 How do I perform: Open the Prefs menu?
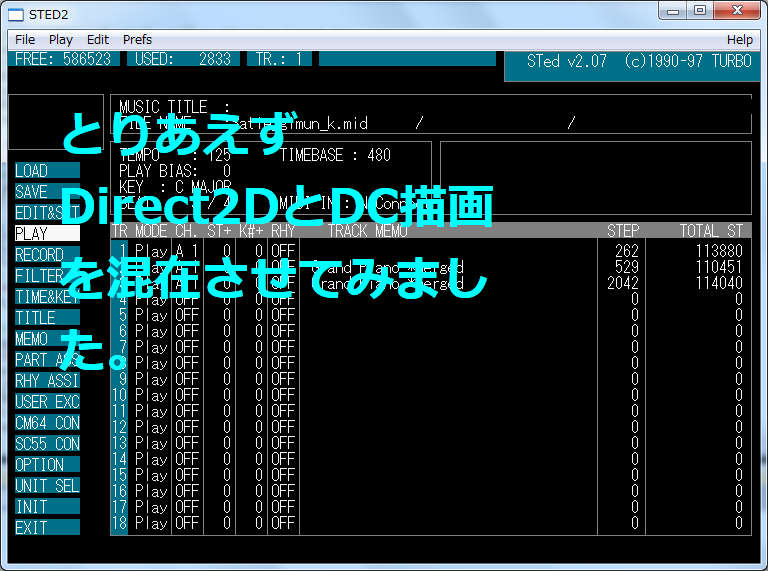coord(137,39)
